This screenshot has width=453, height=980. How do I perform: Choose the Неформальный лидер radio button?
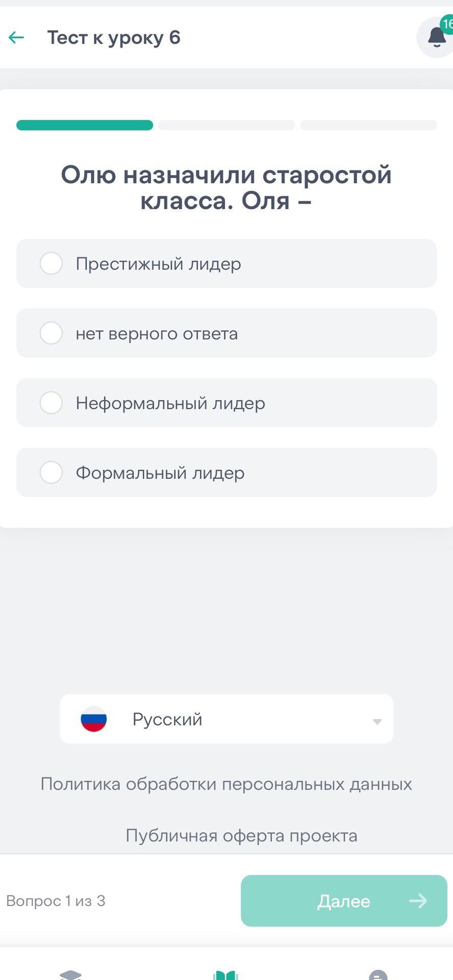(x=51, y=403)
